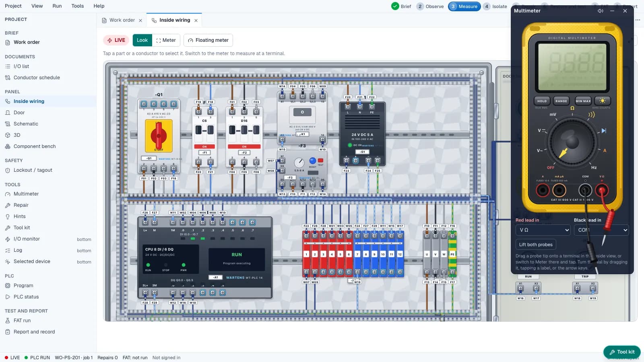Screen dimensions: 644x362
Task: Click the red TEST button on F3
Action: (320, 160)
